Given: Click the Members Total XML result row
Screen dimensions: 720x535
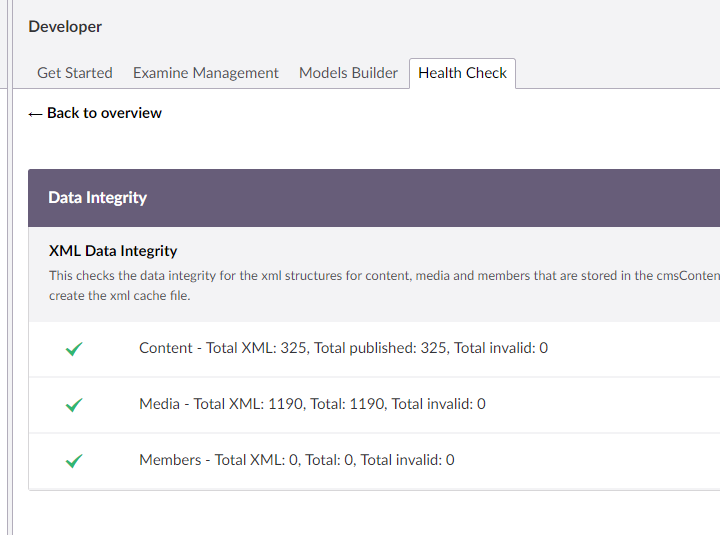Looking at the screenshot, I should click(296, 460).
